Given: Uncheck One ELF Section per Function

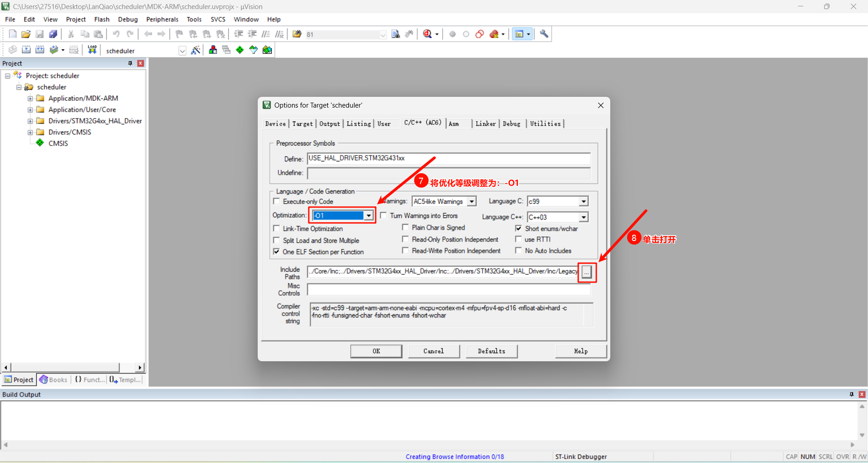Looking at the screenshot, I should pyautogui.click(x=277, y=251).
